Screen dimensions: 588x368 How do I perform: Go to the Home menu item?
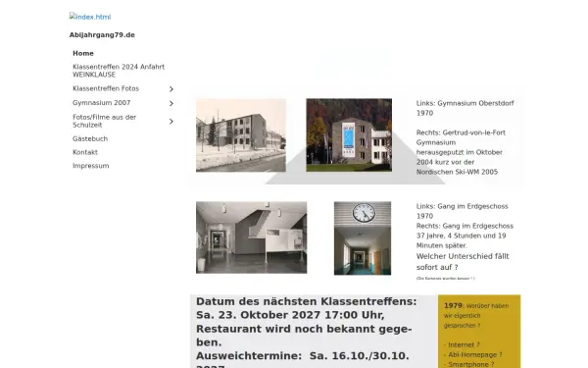tap(83, 53)
